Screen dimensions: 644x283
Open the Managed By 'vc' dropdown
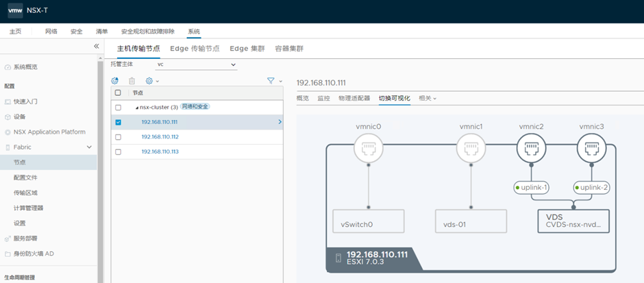pos(197,65)
